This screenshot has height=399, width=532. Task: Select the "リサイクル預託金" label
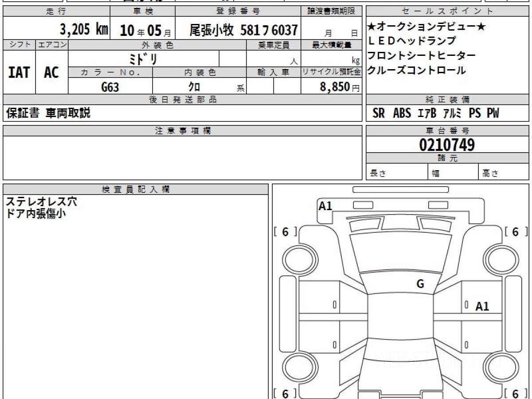click(332, 72)
